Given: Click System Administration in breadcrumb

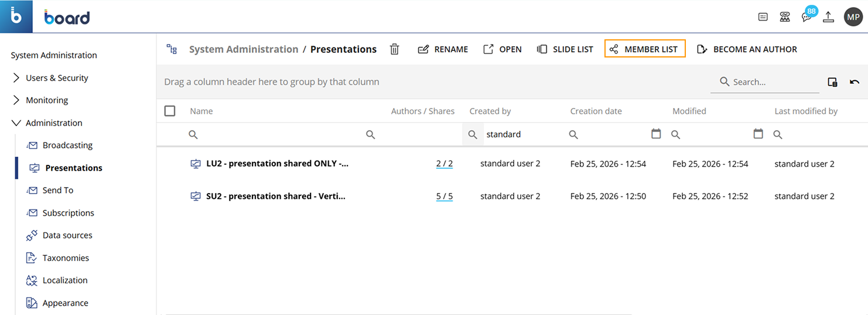Looking at the screenshot, I should coord(244,49).
